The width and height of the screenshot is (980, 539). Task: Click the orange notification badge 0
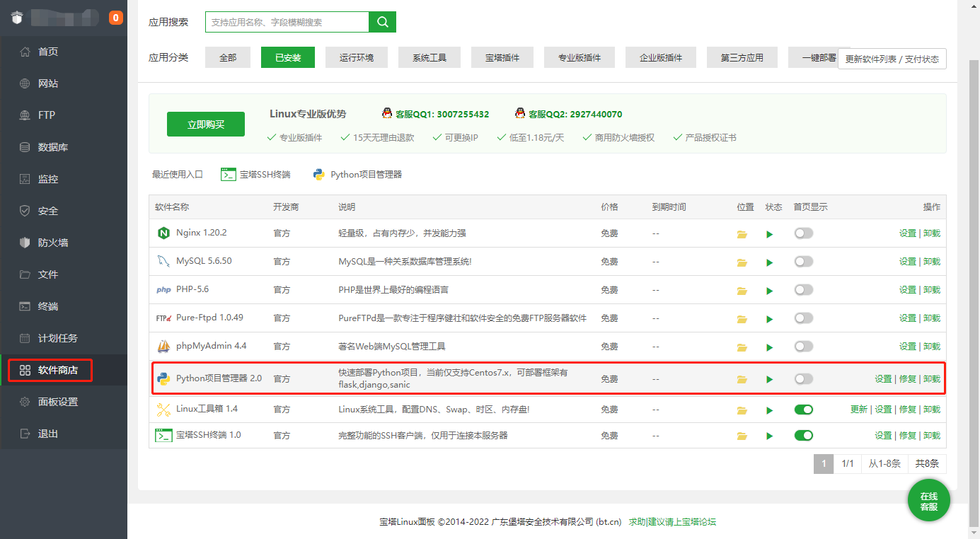[116, 18]
